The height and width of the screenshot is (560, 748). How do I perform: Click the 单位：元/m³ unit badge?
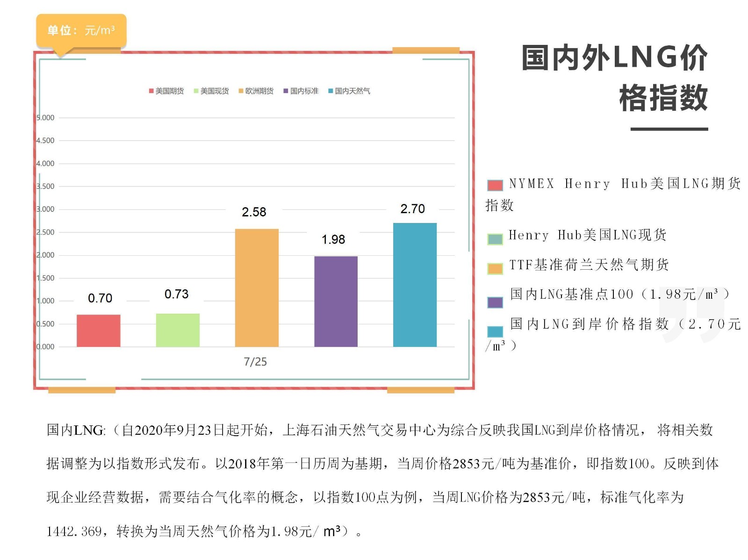pyautogui.click(x=81, y=31)
